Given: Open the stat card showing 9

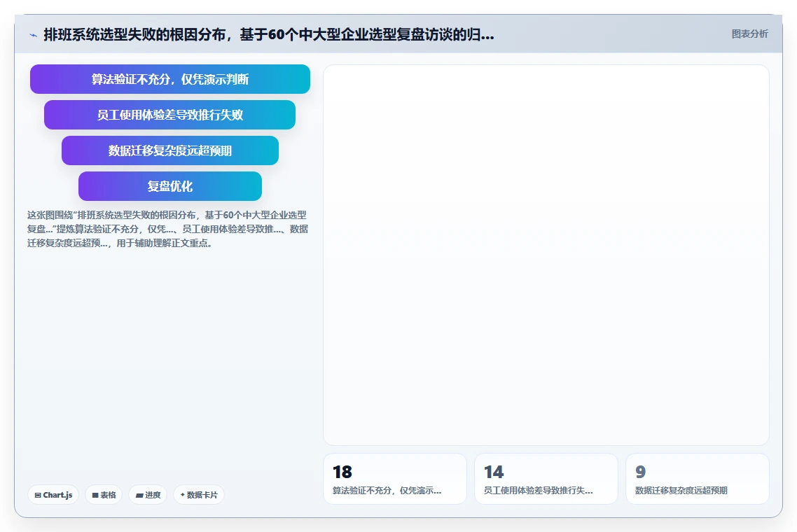Looking at the screenshot, I should [x=698, y=479].
